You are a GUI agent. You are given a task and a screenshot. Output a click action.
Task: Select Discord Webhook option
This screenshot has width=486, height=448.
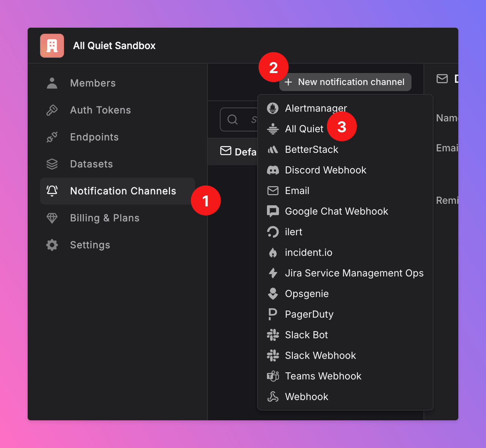click(345, 170)
